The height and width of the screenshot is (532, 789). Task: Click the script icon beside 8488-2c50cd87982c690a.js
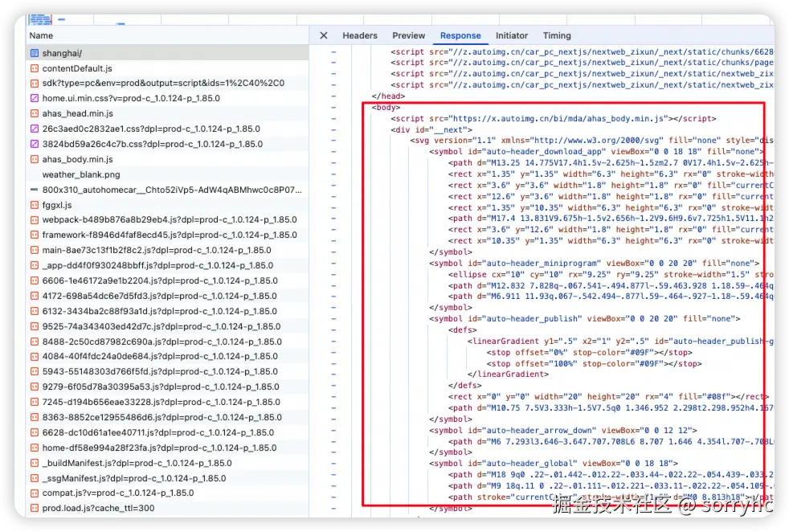[x=35, y=342]
